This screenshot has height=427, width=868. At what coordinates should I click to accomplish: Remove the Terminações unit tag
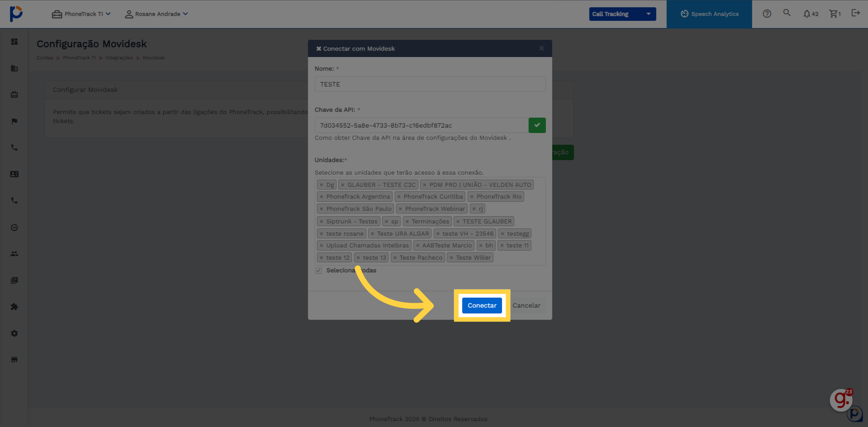pos(407,222)
